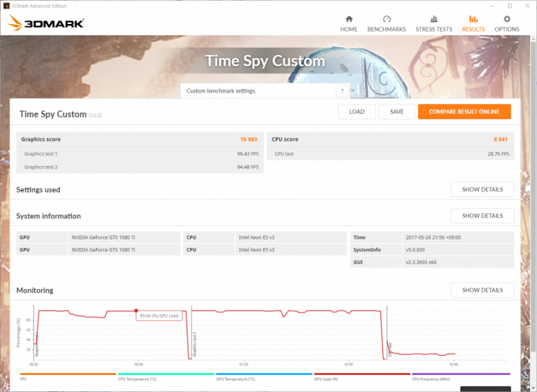Click the CPU test row
537x392 pixels.
coord(391,154)
